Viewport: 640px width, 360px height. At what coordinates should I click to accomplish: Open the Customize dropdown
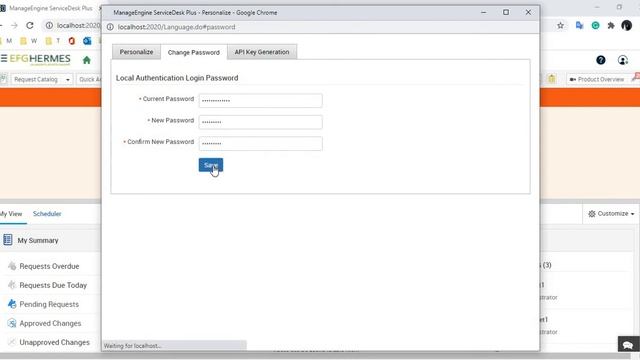tap(611, 213)
